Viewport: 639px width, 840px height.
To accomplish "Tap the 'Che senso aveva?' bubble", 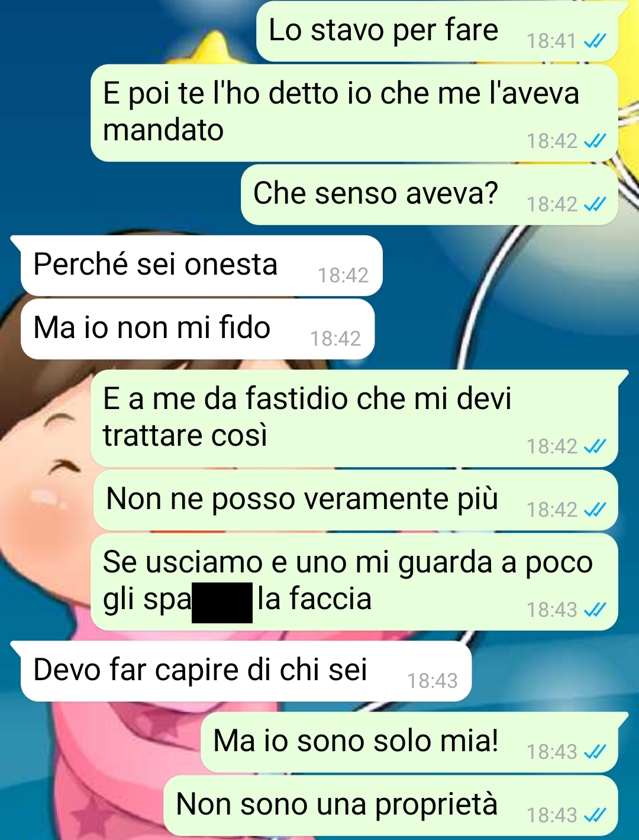I will click(x=430, y=195).
